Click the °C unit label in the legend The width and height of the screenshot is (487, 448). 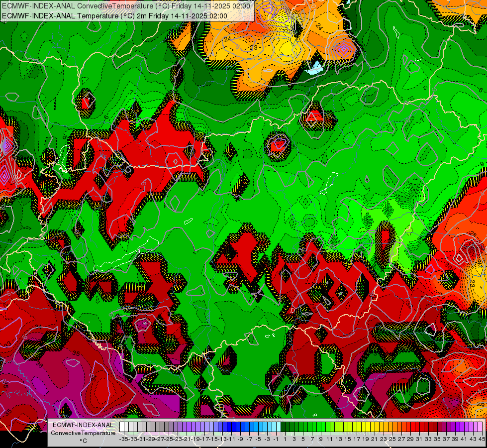click(83, 441)
